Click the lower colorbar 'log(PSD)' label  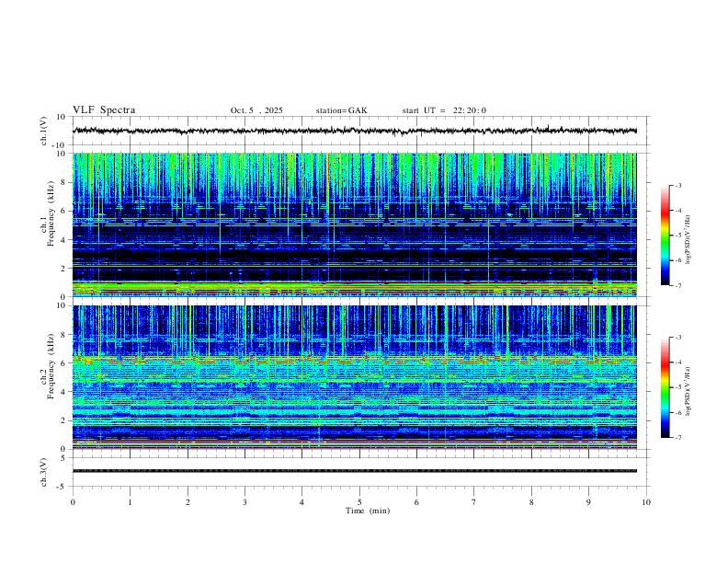point(689,392)
